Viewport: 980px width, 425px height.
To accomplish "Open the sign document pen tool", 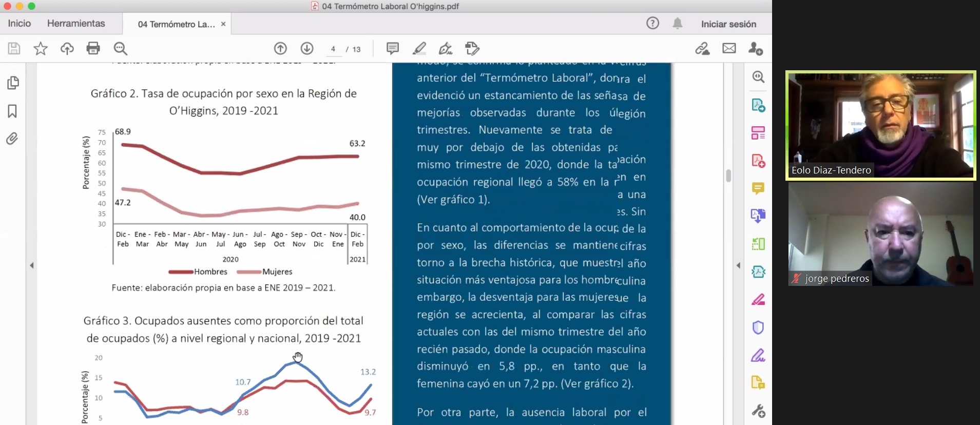I will click(x=446, y=49).
